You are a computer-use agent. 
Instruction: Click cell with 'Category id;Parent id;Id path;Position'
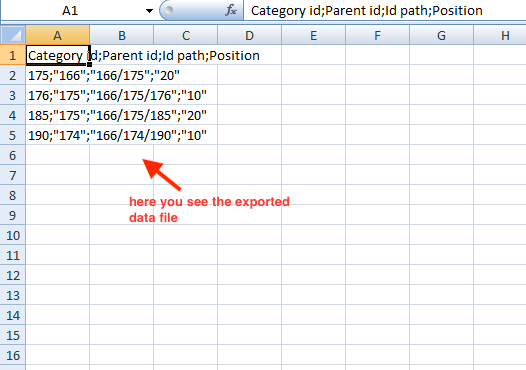(58, 55)
